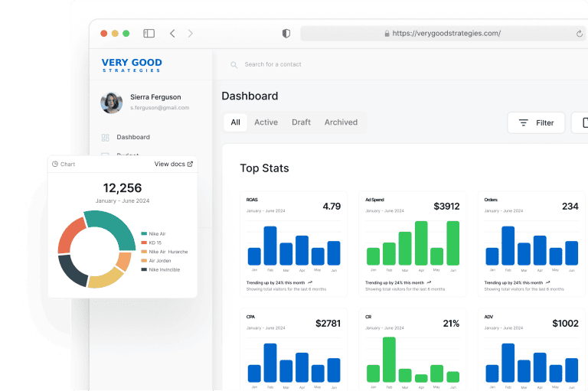This screenshot has height=391, width=588.
Task: Click the search magnifier icon
Action: [x=234, y=65]
